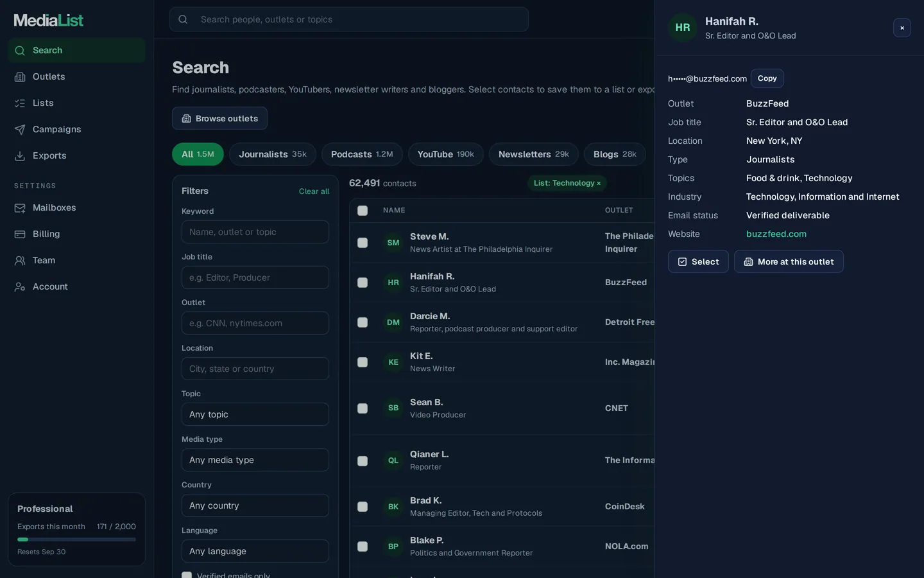Open Campaigns section icon
The height and width of the screenshot is (578, 924).
tap(20, 129)
